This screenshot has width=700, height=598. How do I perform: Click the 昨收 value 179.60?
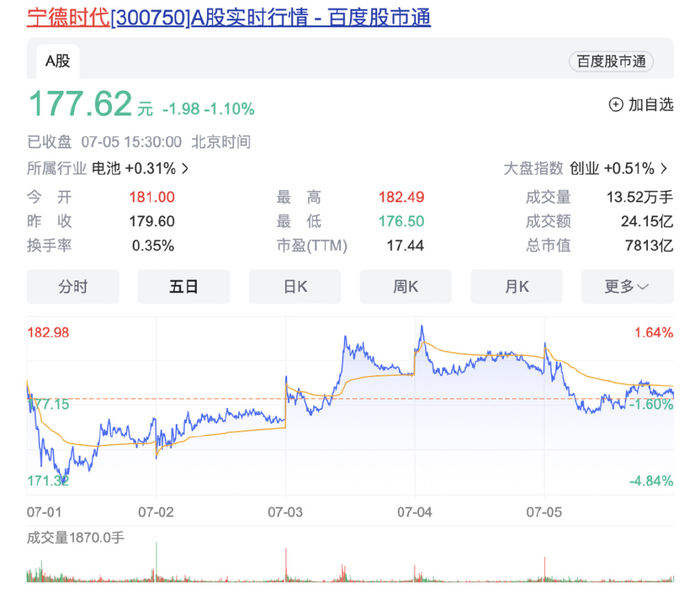152,221
